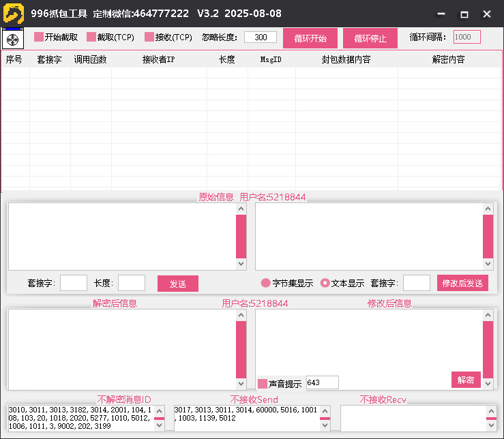Click the crosshair window-picker icon
The image size is (504, 439).
coord(12,39)
